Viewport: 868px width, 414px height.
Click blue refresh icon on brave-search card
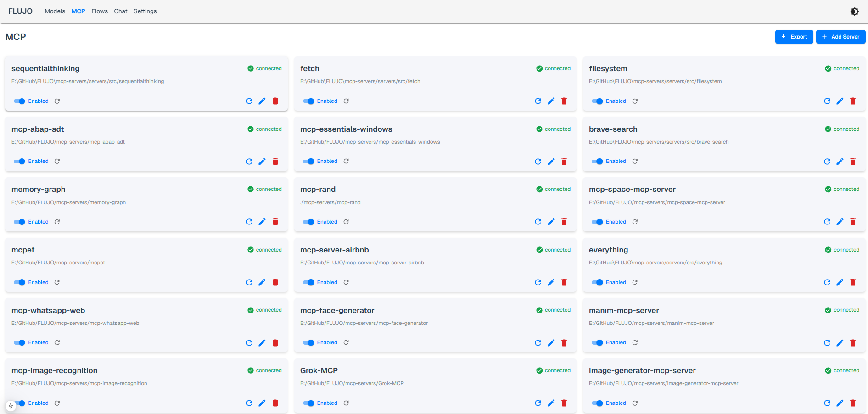pyautogui.click(x=827, y=162)
